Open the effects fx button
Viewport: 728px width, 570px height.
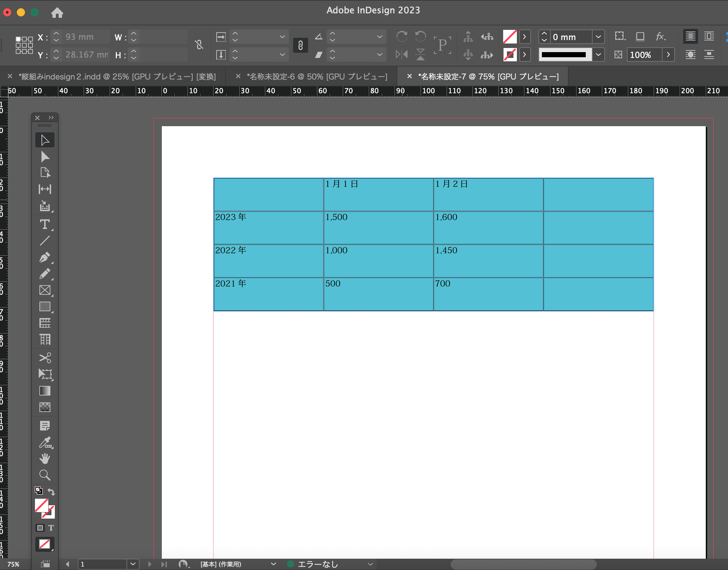point(660,36)
